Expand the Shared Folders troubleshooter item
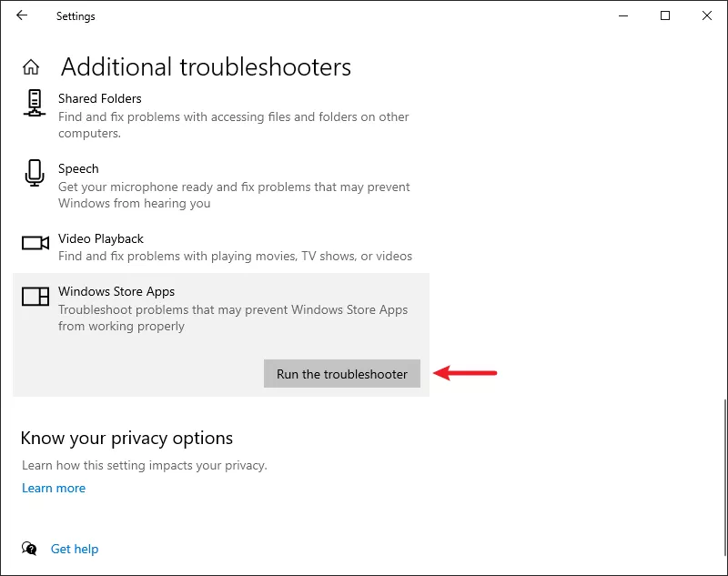Screen dimensions: 728x576 (x=221, y=116)
